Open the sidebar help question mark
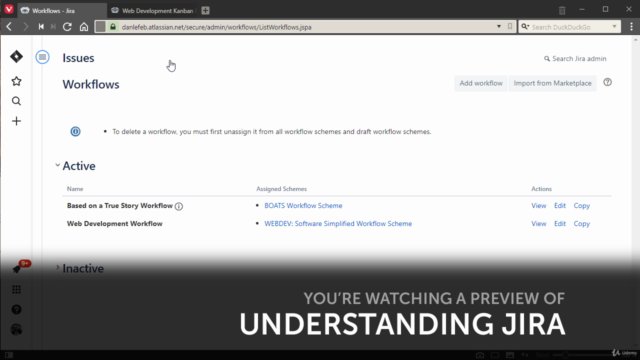The image size is (640, 360). click(x=16, y=309)
